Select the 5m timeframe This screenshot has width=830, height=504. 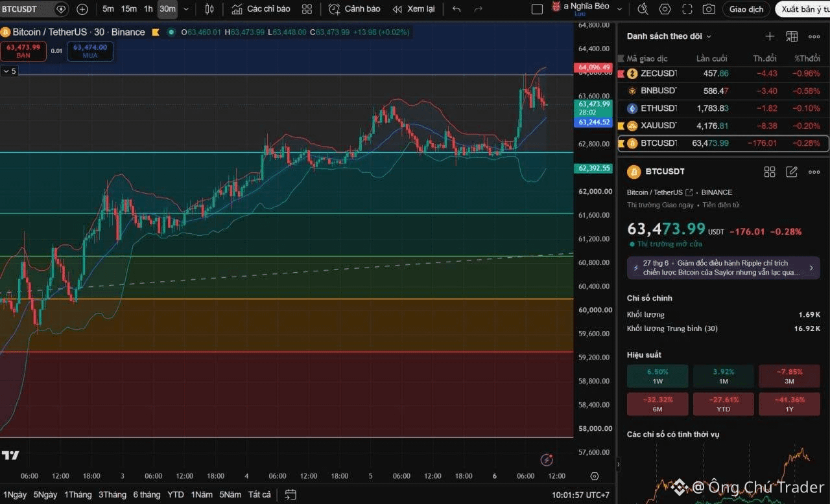[108, 9]
